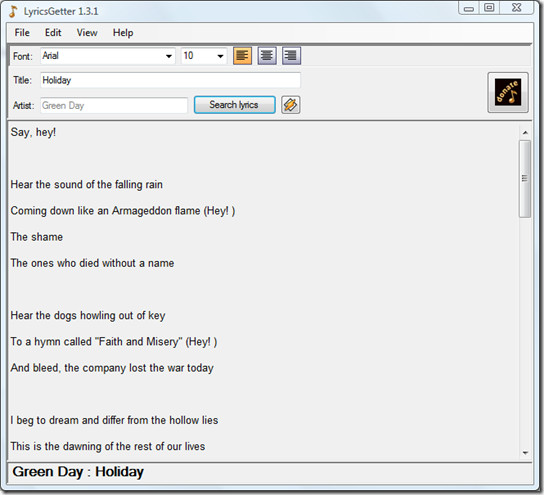Viewport: 544px width, 495px height.
Task: Open the font size dropdown
Action: (220, 56)
